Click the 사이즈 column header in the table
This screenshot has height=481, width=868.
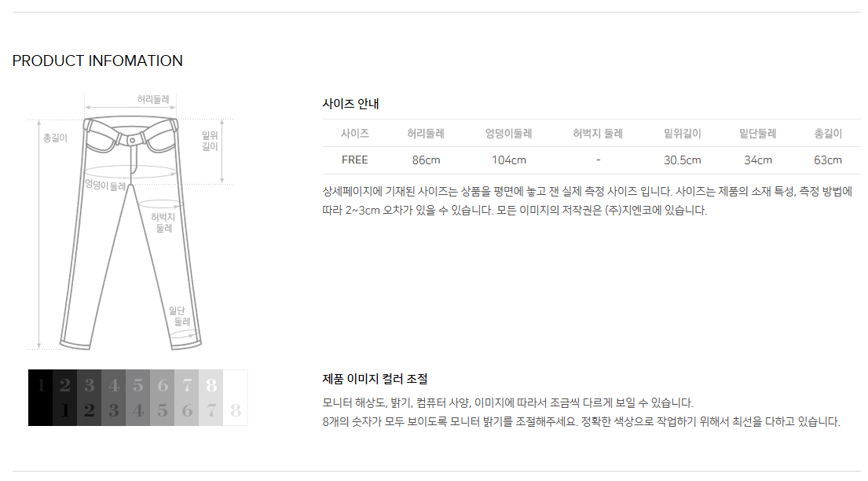(x=355, y=134)
